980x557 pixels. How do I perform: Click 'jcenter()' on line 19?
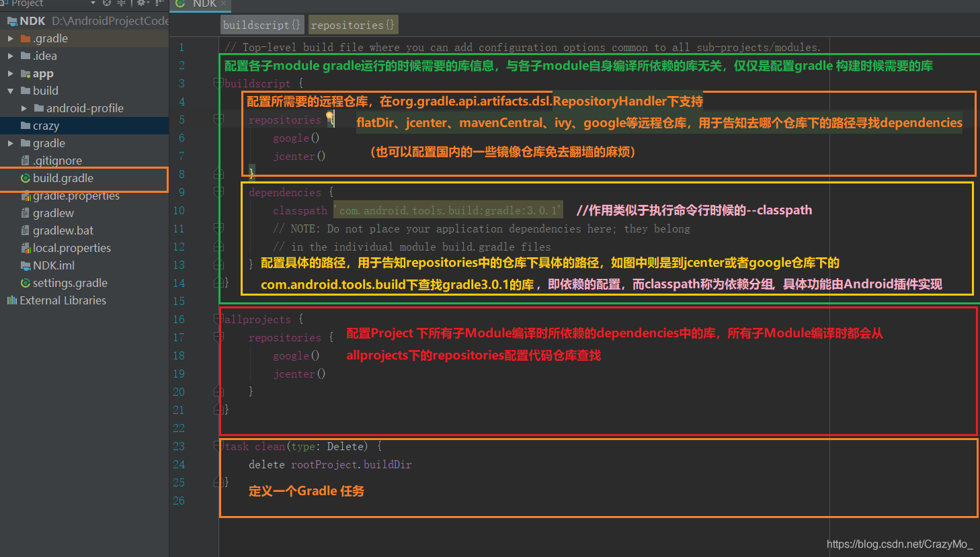click(299, 374)
